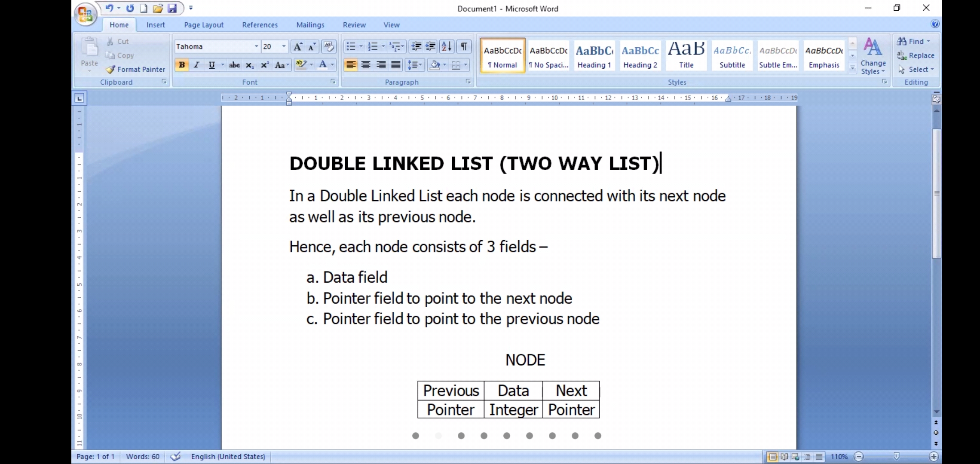Expand the font size dropdown

284,46
